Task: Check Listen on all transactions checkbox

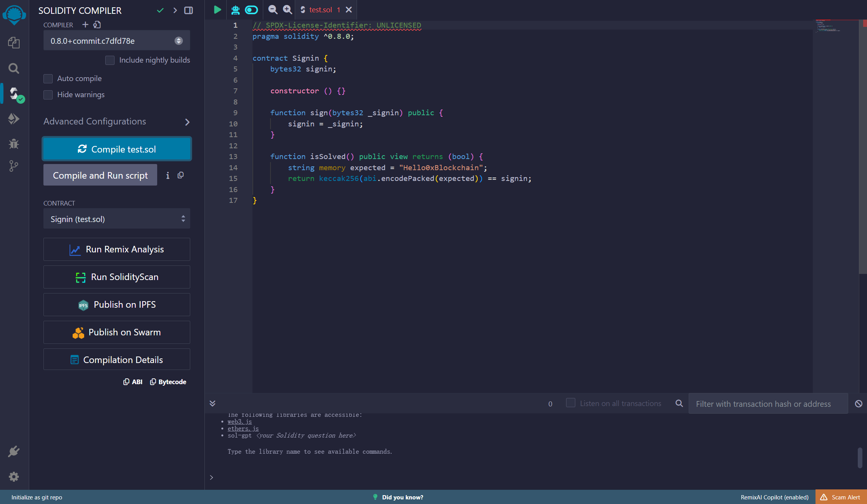Action: (571, 403)
